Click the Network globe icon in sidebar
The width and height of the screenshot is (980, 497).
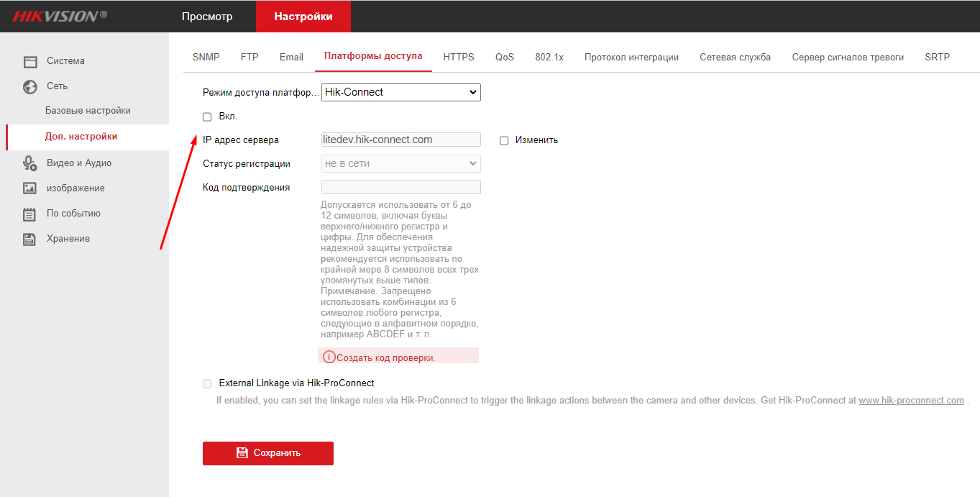[x=30, y=87]
